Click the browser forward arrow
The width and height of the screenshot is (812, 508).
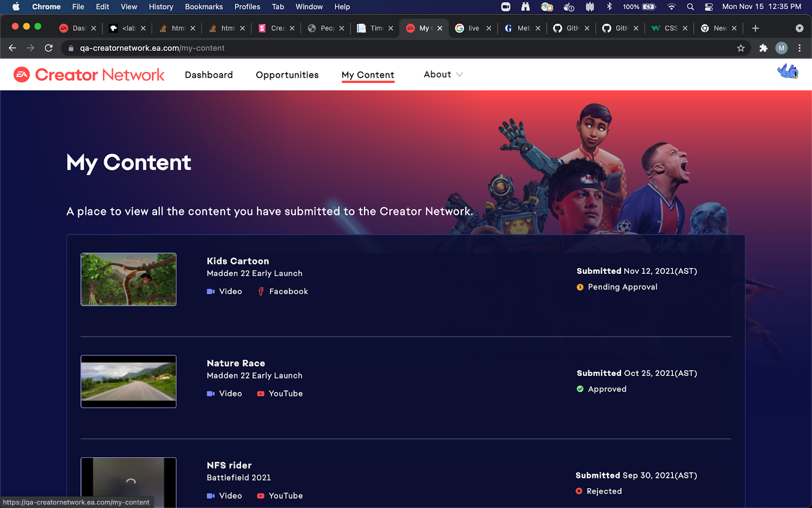pos(30,48)
